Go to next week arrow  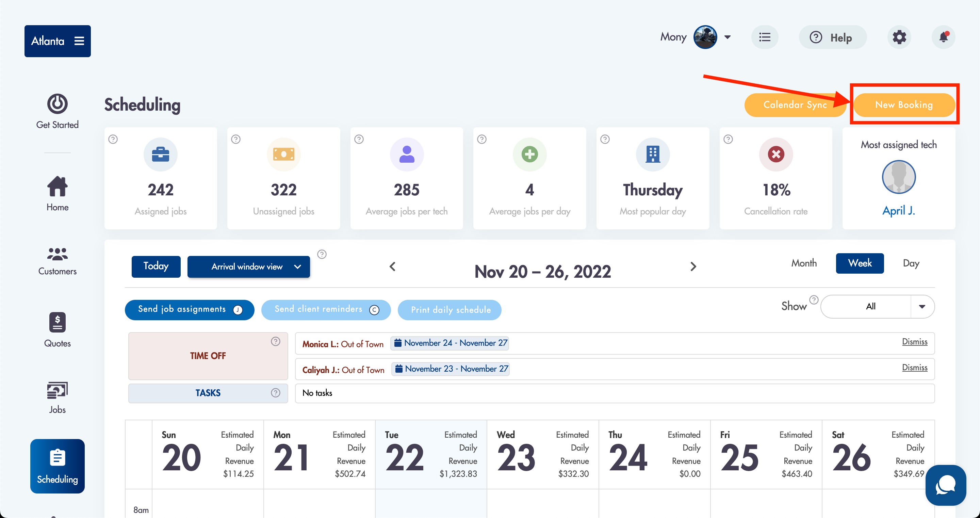pyautogui.click(x=693, y=266)
